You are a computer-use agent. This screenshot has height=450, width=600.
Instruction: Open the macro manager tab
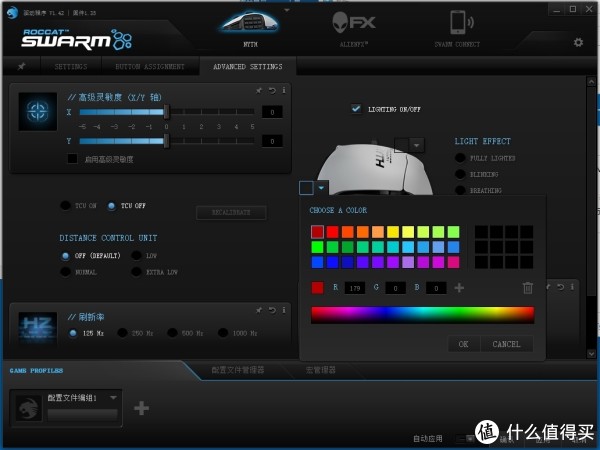pyautogui.click(x=321, y=370)
